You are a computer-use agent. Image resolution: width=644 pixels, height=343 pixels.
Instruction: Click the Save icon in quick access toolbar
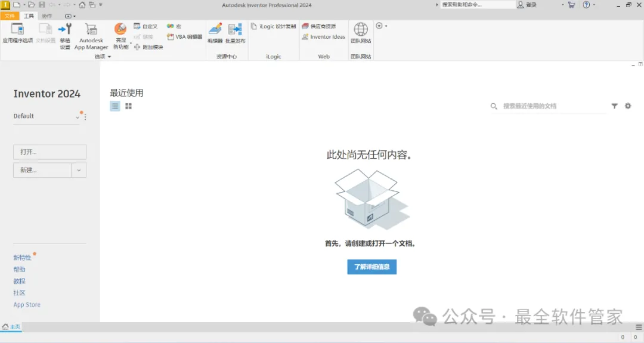[x=42, y=5]
